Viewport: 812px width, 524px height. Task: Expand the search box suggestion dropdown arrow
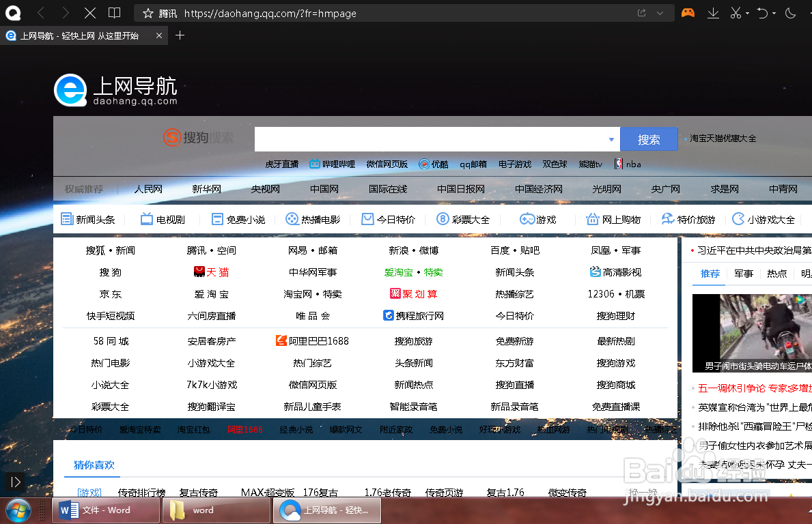(x=611, y=139)
